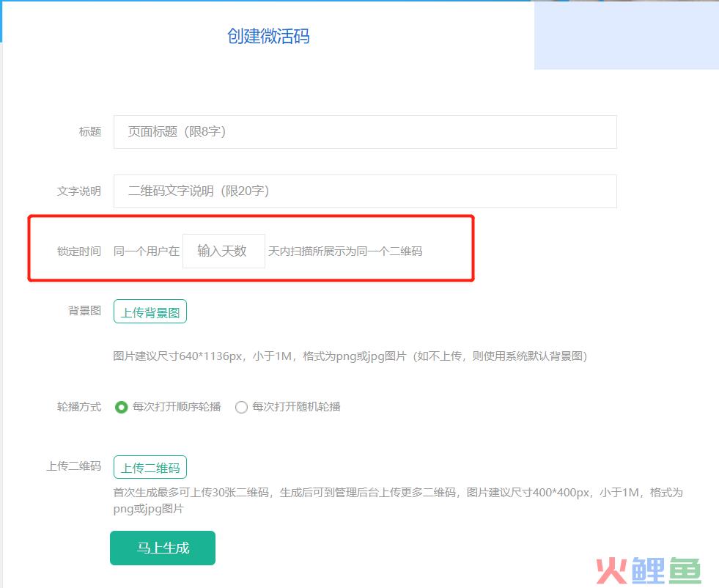Select 每次打开顺序轮播 radio option
Image resolution: width=719 pixels, height=588 pixels.
pyautogui.click(x=122, y=407)
